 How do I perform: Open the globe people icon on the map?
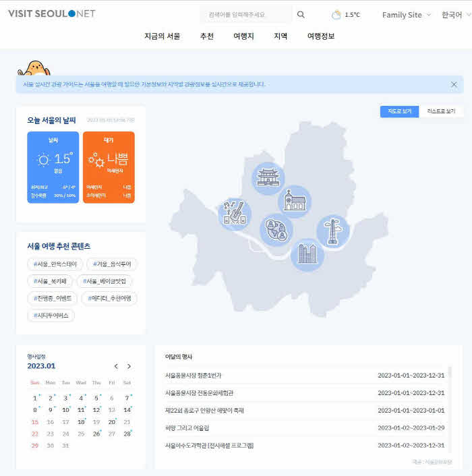276,229
